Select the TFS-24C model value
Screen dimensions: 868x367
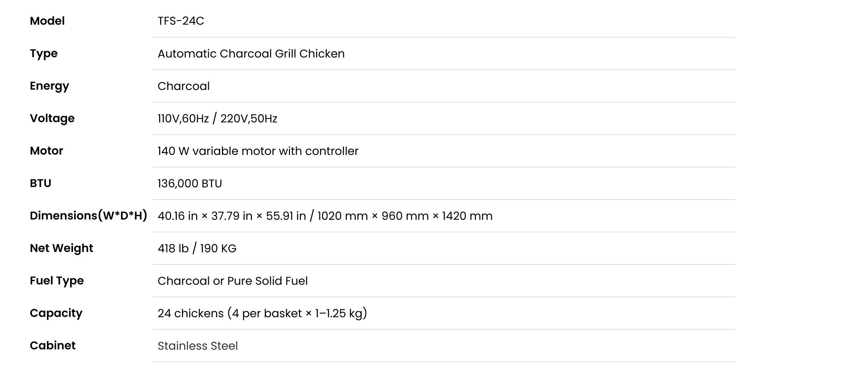[181, 21]
